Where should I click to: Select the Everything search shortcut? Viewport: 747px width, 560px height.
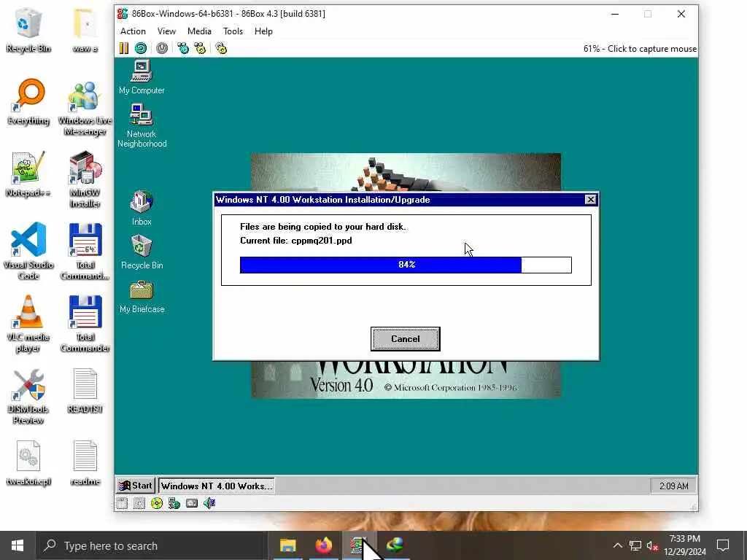click(28, 102)
